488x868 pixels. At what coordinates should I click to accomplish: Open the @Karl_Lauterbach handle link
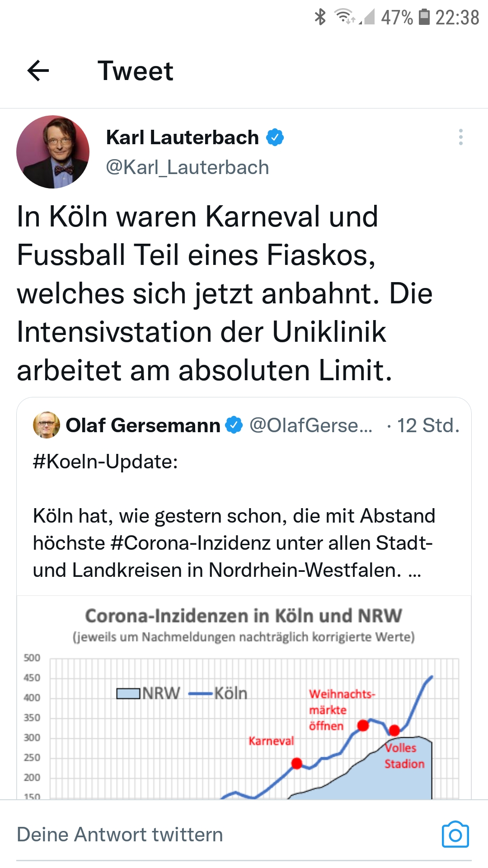pyautogui.click(x=188, y=168)
